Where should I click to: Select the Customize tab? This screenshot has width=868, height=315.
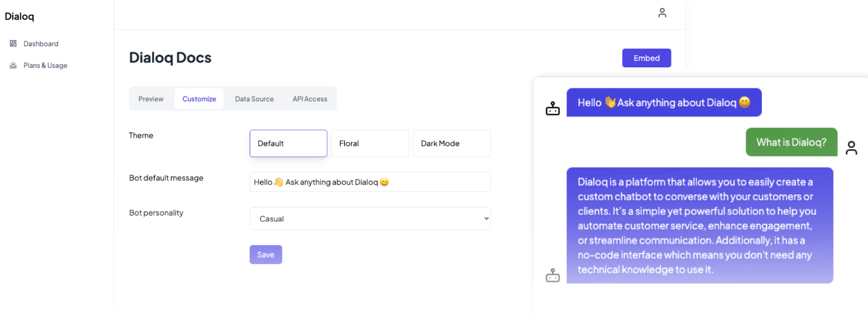click(199, 99)
